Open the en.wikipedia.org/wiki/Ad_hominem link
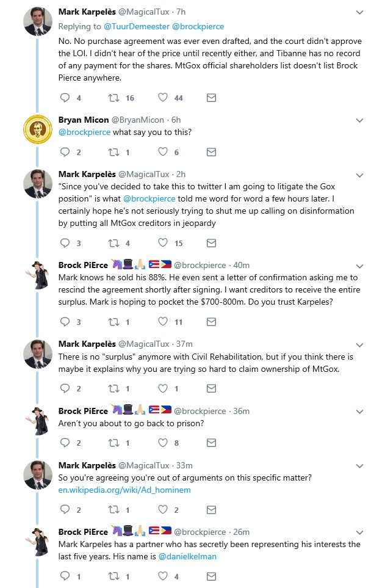Viewport: 385px width, 588px height. pos(124,490)
